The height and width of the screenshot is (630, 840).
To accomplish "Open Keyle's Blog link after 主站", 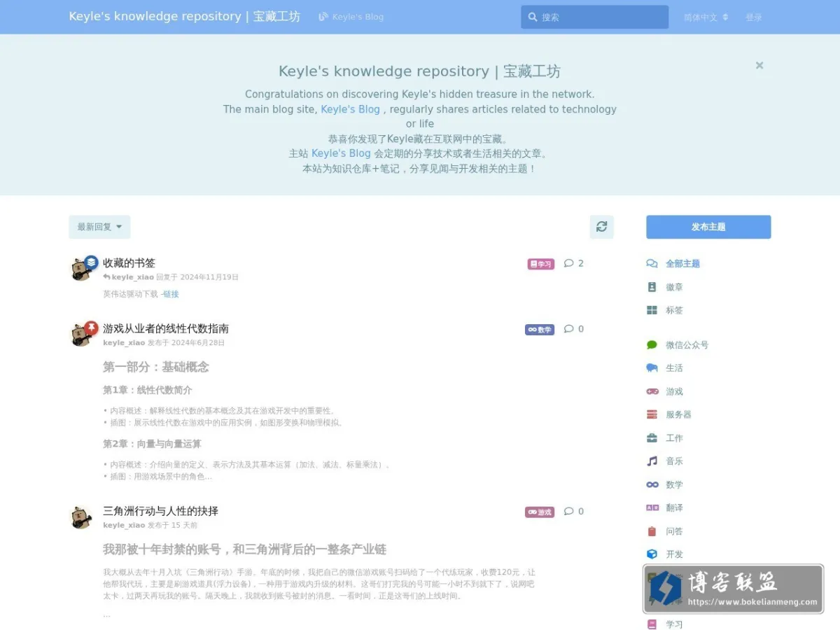I will pos(341,153).
